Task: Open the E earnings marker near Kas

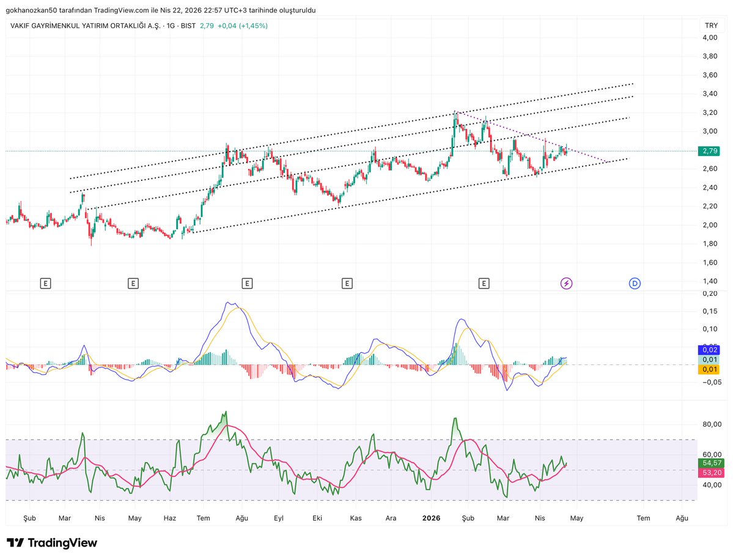Action: pyautogui.click(x=347, y=283)
